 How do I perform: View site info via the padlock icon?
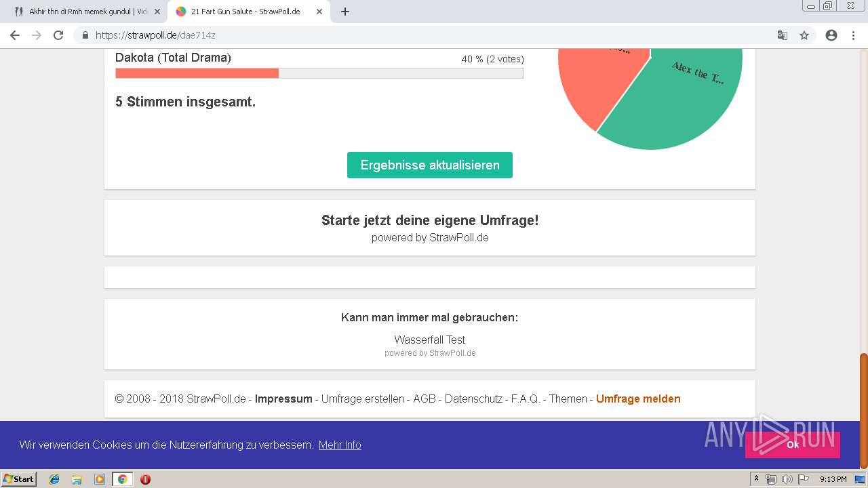coord(85,35)
